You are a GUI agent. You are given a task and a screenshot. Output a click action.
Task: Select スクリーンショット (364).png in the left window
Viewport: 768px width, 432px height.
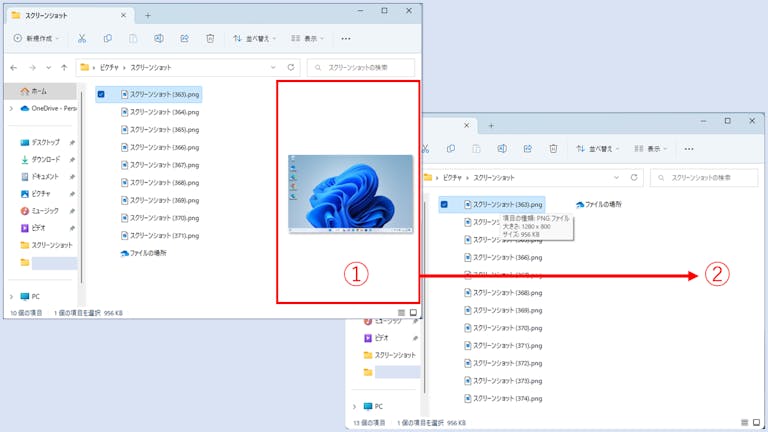click(x=160, y=112)
